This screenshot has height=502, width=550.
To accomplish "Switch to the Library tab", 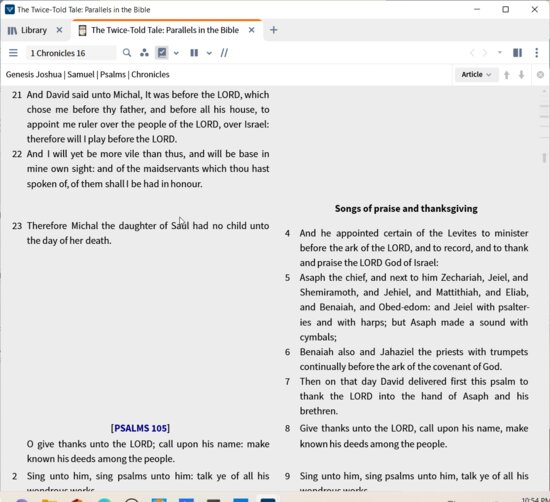I will (x=34, y=30).
